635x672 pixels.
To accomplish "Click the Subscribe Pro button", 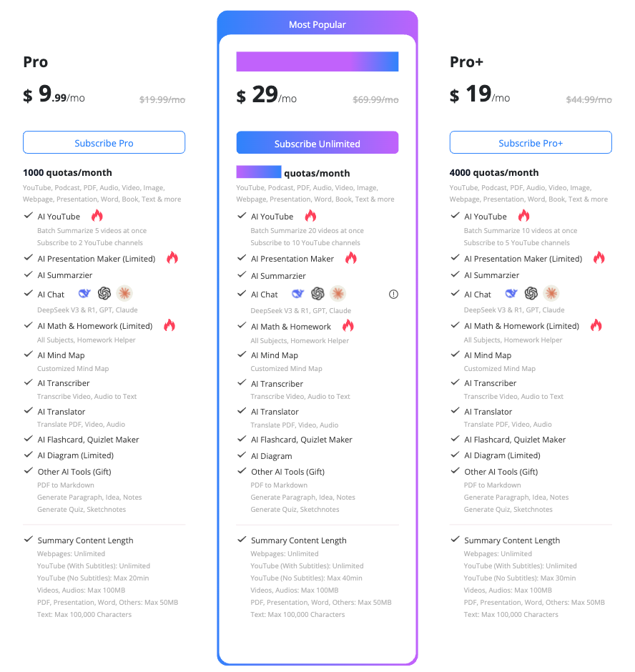I will 104,143.
